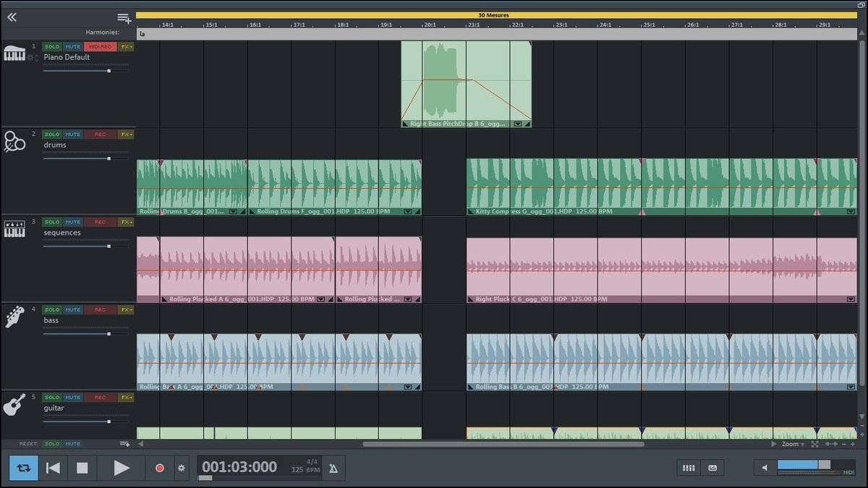Click the guitar track acoustic guitar icon

(x=14, y=405)
